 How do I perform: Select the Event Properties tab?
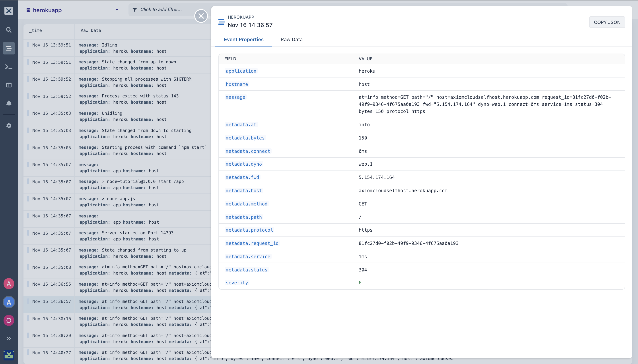point(244,39)
